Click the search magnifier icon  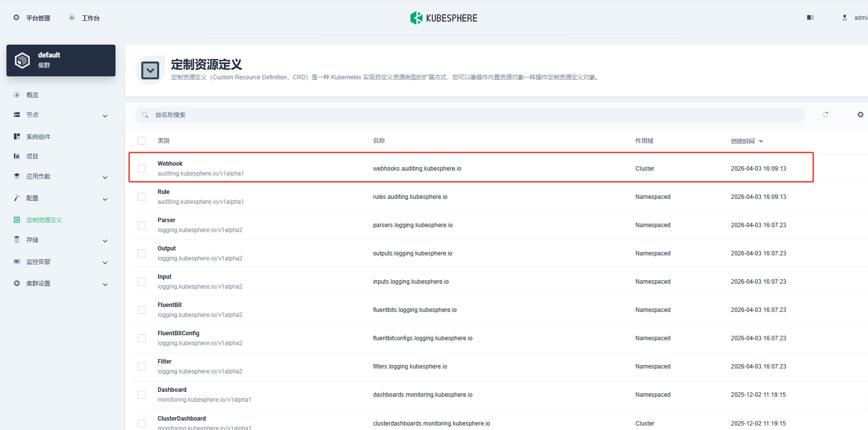(145, 115)
